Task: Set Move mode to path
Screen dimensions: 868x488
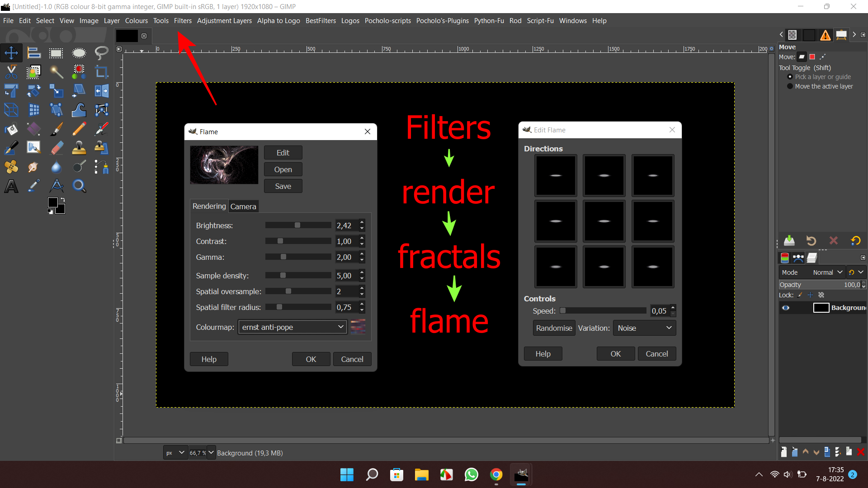Action: click(822, 57)
